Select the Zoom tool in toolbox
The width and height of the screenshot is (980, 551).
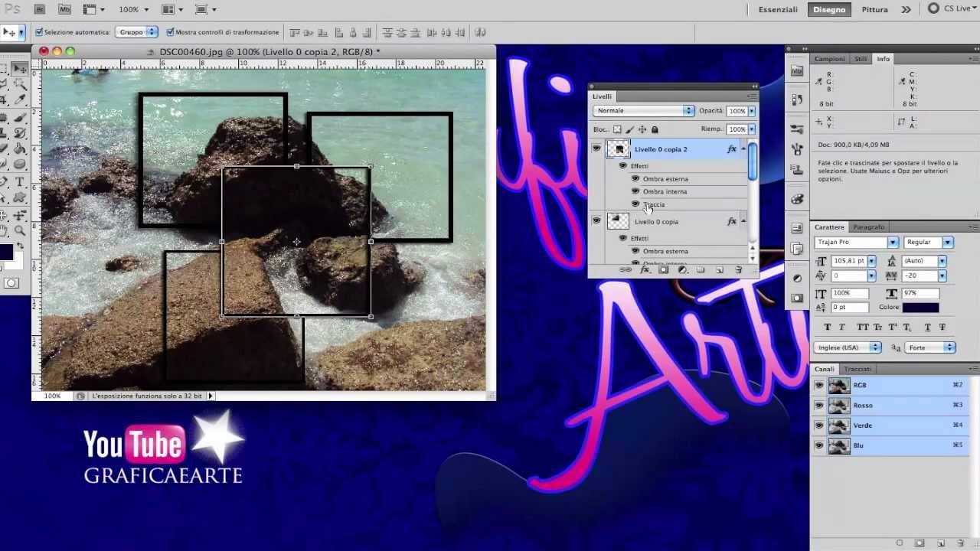pyautogui.click(x=20, y=230)
